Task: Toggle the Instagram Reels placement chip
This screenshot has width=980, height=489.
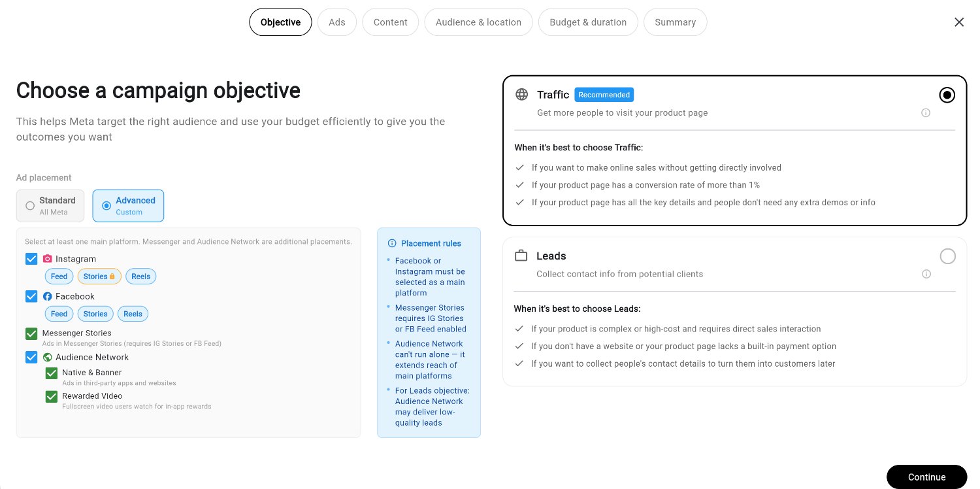Action: [x=140, y=277]
